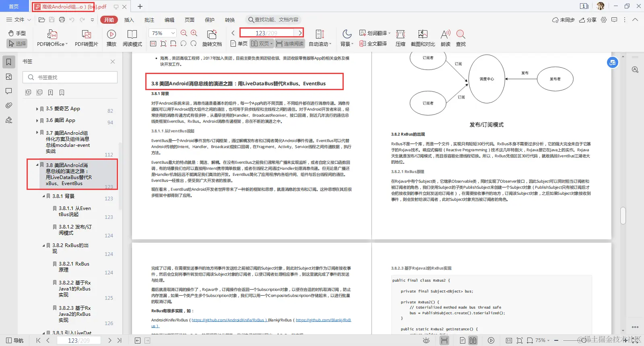Print the document
This screenshot has width=644, height=346.
coord(62,20)
